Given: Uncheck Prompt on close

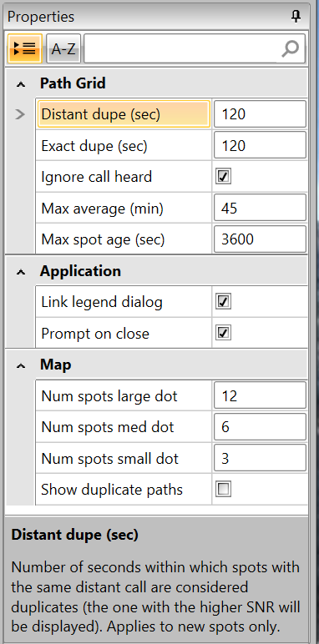Looking at the screenshot, I should (223, 333).
